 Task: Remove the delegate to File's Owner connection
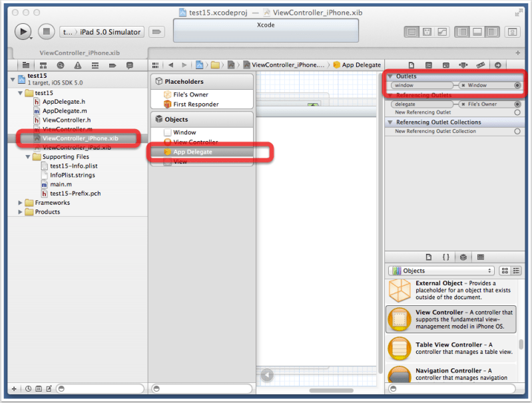point(463,104)
